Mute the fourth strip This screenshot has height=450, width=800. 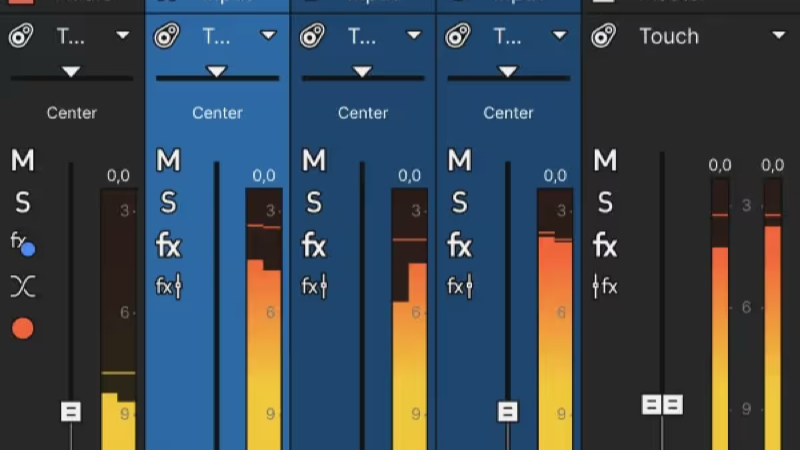(x=459, y=160)
